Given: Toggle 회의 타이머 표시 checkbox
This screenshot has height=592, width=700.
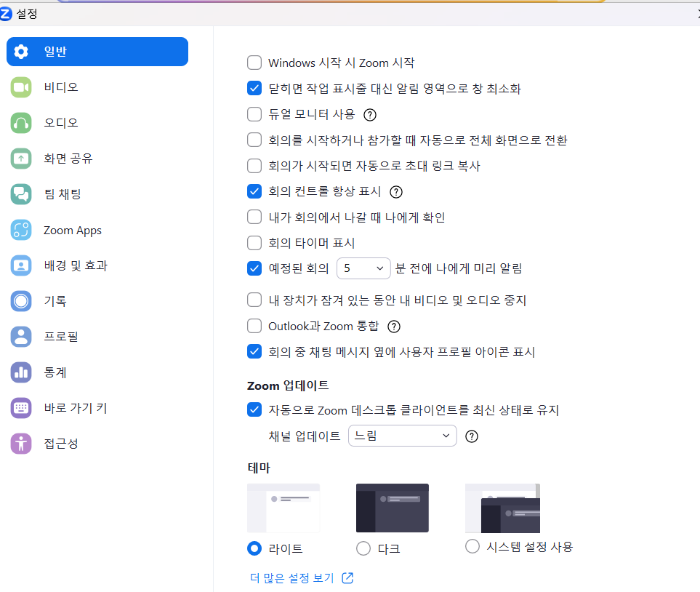Looking at the screenshot, I should [254, 243].
